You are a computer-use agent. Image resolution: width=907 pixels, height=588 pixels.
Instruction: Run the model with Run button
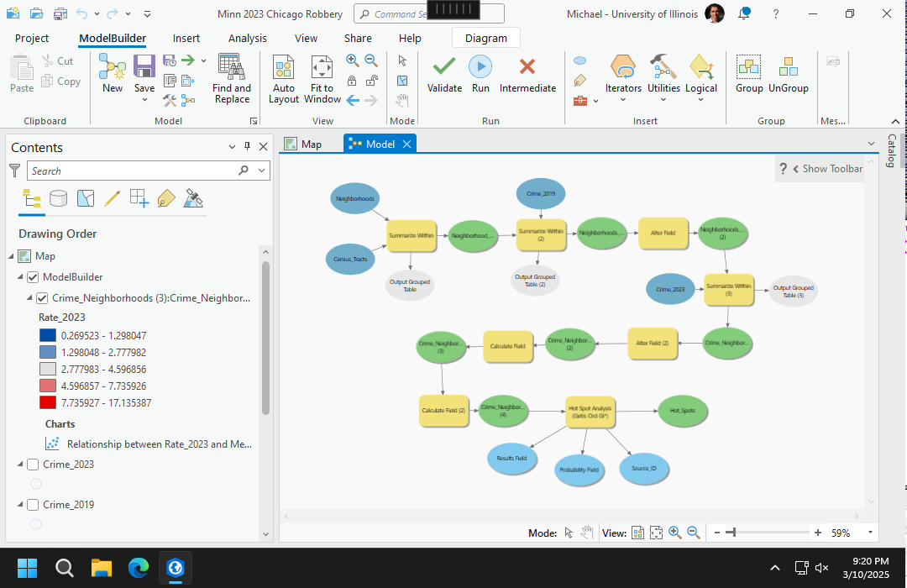(x=480, y=67)
